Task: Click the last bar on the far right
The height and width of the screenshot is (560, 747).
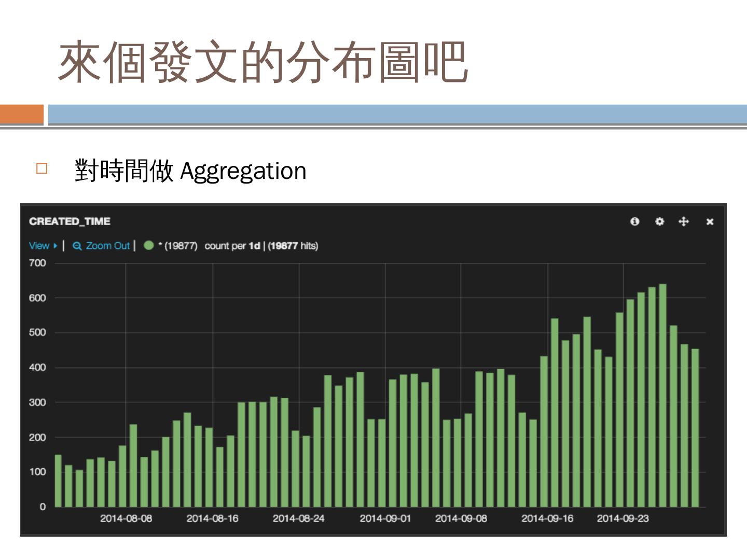Action: click(695, 428)
